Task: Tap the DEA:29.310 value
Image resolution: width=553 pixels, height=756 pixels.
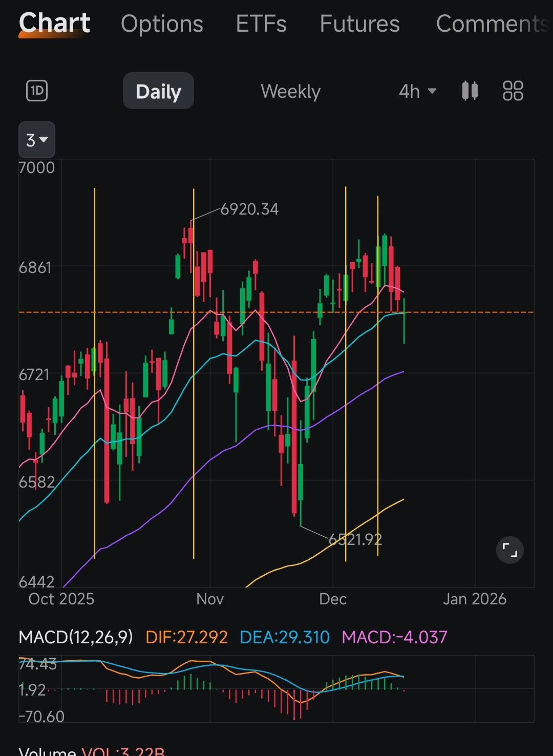Action: click(x=285, y=637)
